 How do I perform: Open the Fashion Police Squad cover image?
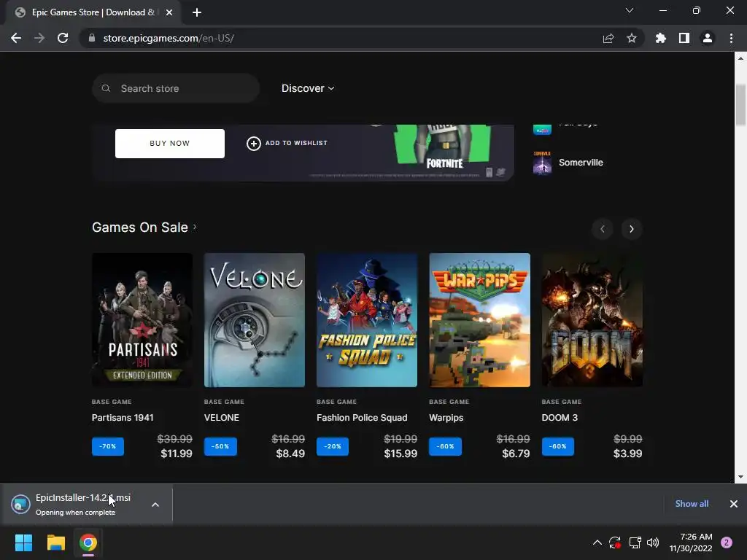coord(367,320)
